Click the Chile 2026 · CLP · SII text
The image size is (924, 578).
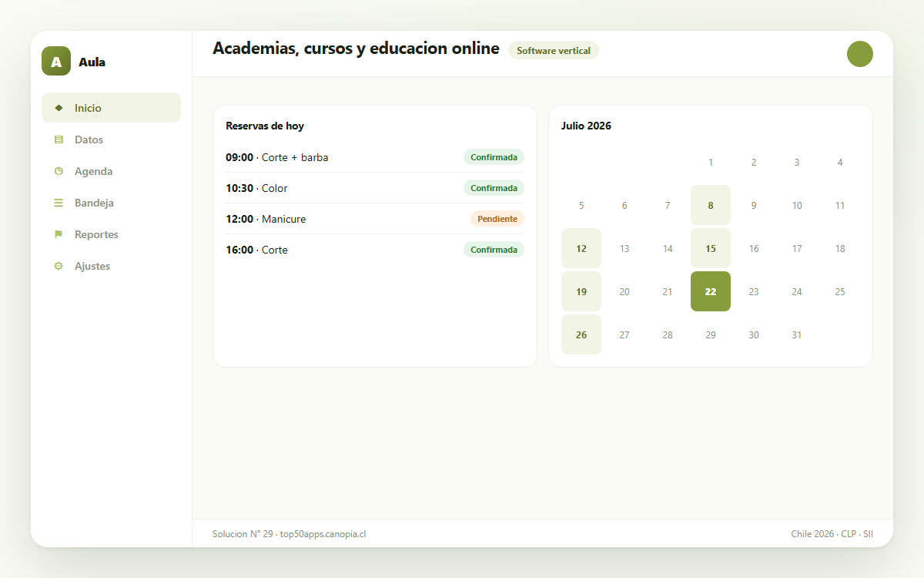tap(832, 533)
